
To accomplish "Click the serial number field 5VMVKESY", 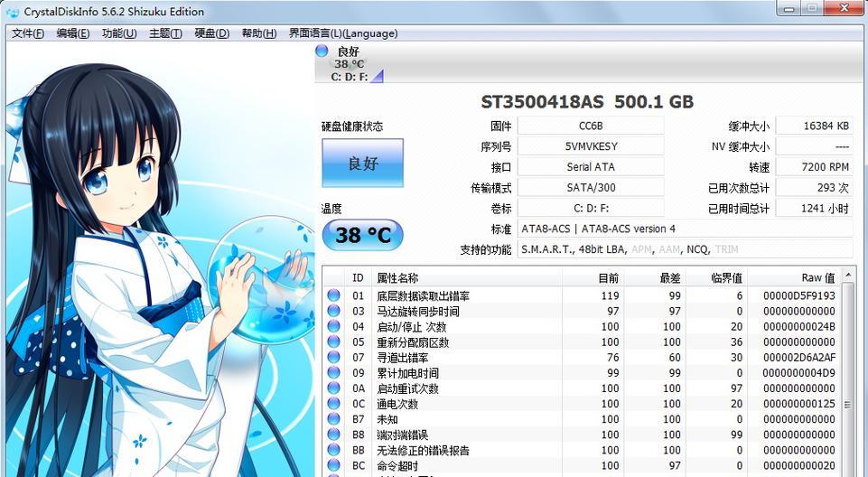I will pyautogui.click(x=591, y=146).
